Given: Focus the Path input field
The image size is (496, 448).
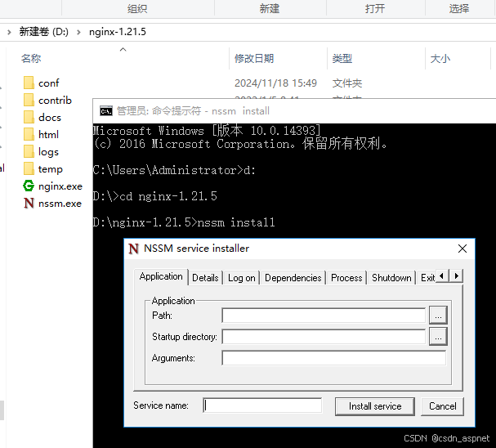Looking at the screenshot, I should [x=324, y=316].
